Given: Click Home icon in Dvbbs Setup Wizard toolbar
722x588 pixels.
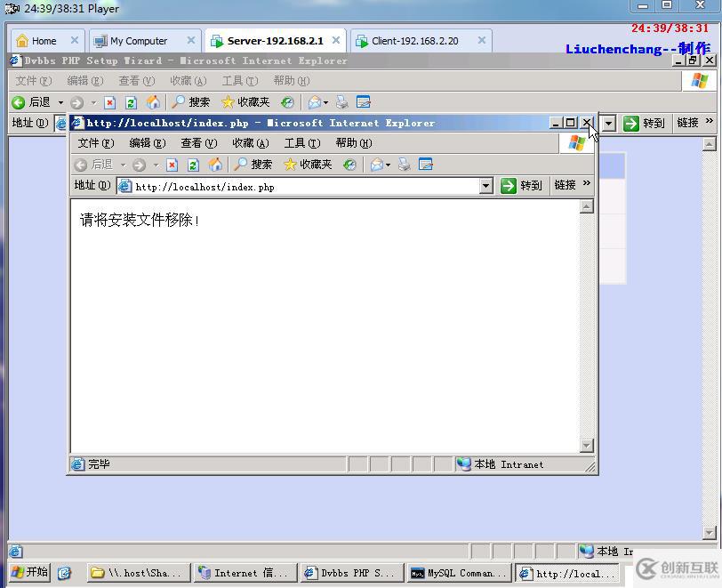Looking at the screenshot, I should pyautogui.click(x=153, y=101).
